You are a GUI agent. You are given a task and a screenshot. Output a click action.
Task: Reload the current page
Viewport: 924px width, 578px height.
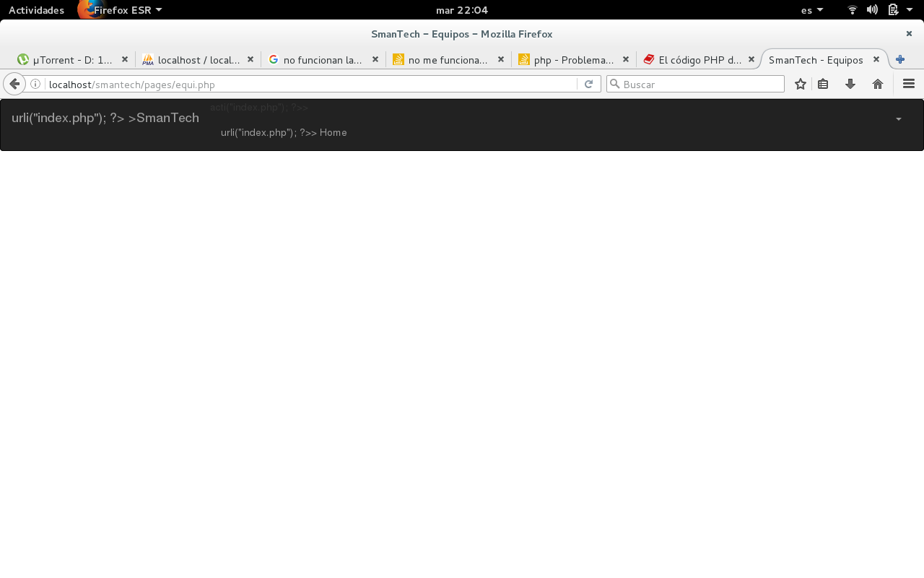(589, 85)
